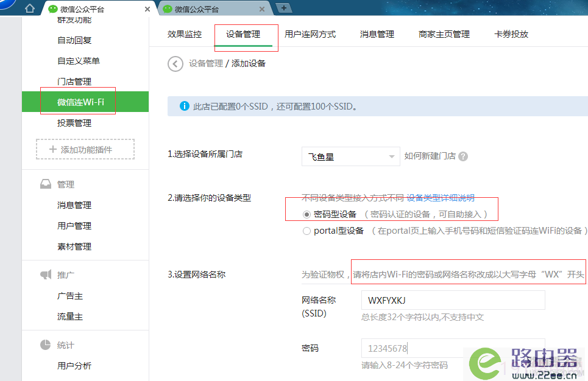Open the 用户连网方式 tab
The width and height of the screenshot is (588, 381).
(310, 34)
